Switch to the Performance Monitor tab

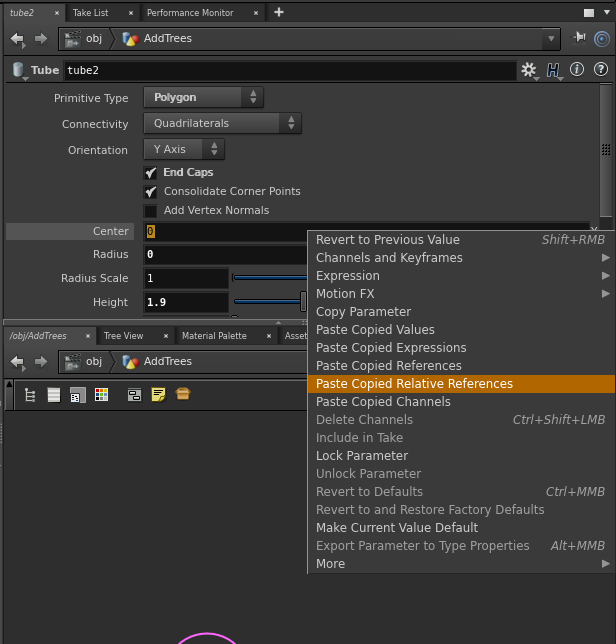(x=190, y=13)
